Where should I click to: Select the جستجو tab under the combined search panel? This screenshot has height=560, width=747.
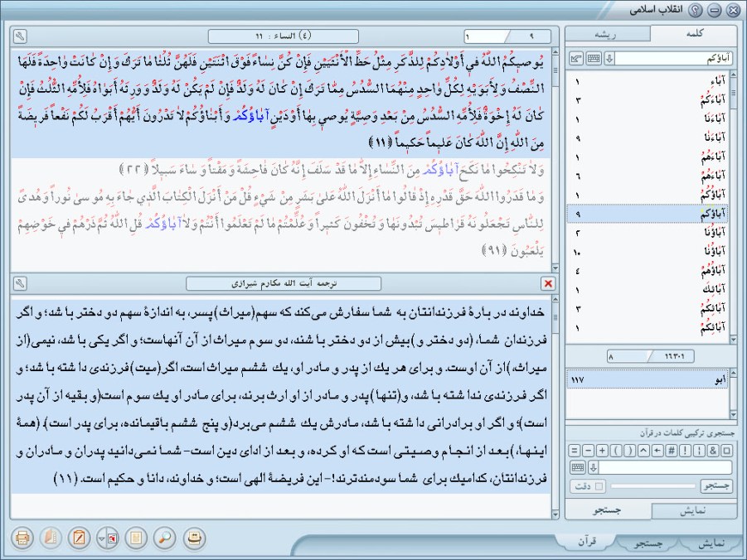[608, 510]
